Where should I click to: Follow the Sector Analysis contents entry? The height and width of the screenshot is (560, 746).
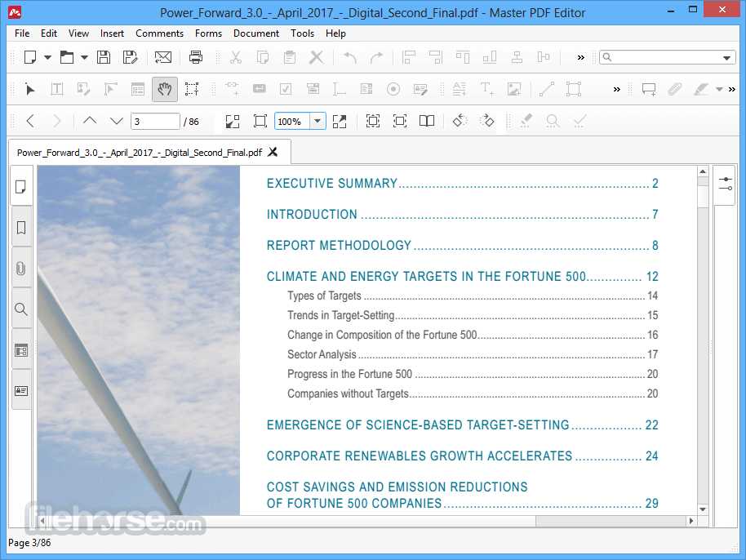(x=473, y=354)
